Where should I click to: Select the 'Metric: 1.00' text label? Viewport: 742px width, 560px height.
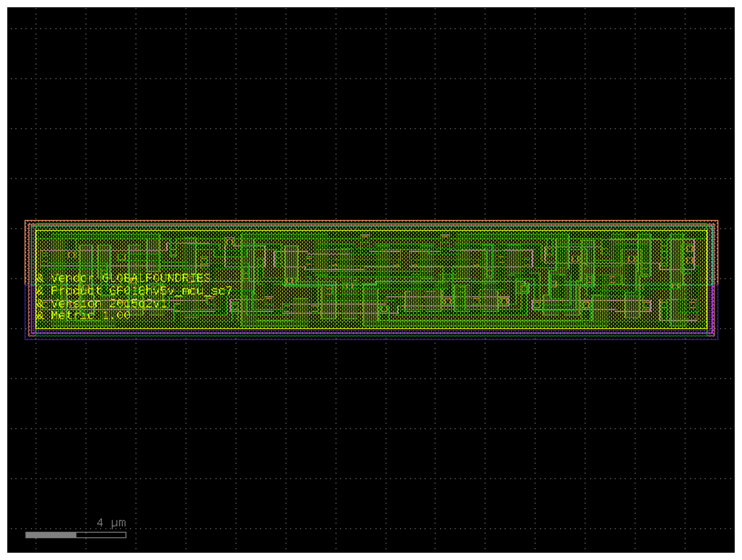click(x=83, y=315)
